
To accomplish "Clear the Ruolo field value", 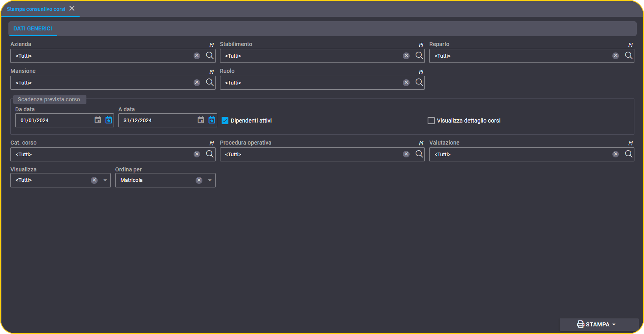I will click(x=406, y=82).
